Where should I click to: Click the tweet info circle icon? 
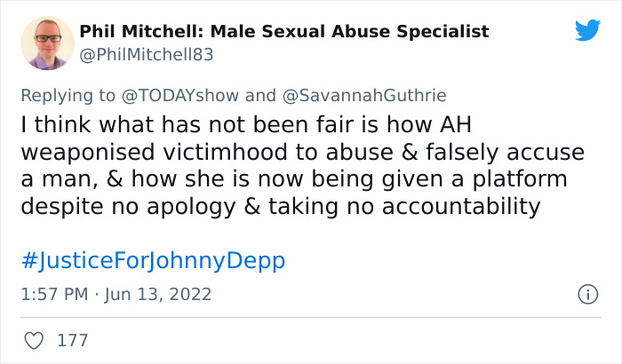click(586, 293)
